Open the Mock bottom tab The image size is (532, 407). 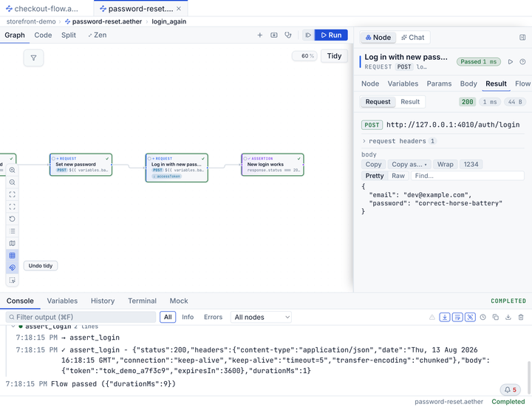pyautogui.click(x=179, y=301)
